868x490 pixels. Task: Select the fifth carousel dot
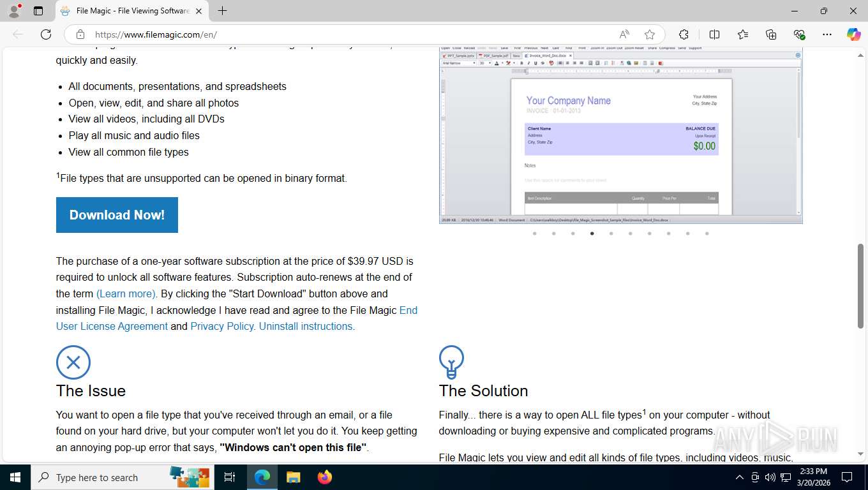pyautogui.click(x=611, y=234)
